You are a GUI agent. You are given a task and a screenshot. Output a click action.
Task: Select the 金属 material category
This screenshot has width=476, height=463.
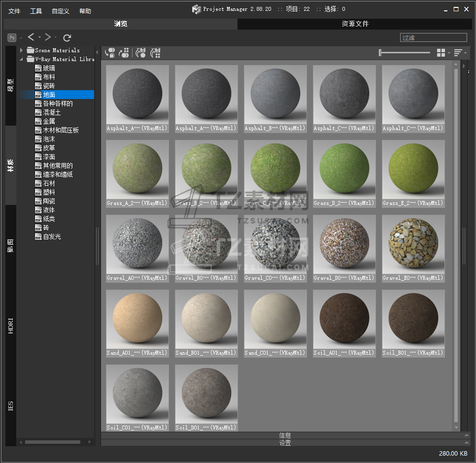point(49,121)
